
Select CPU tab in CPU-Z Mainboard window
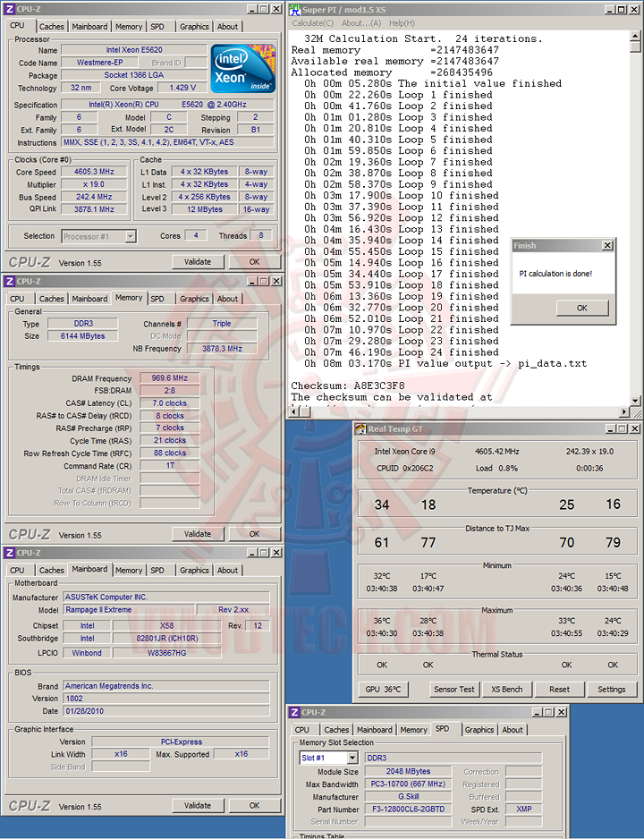tap(17, 571)
